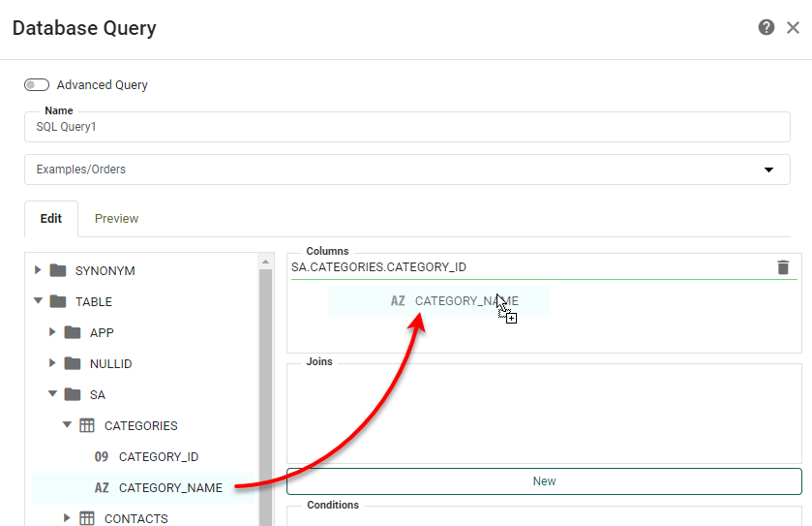Click the NULLID folder icon
Screen dimensions: 812x526
click(x=73, y=363)
